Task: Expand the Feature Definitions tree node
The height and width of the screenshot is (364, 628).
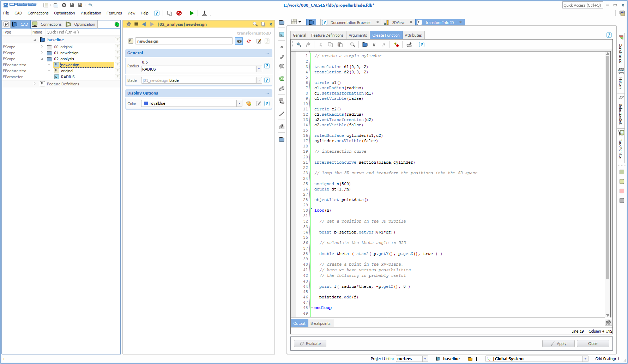Action: (35, 84)
